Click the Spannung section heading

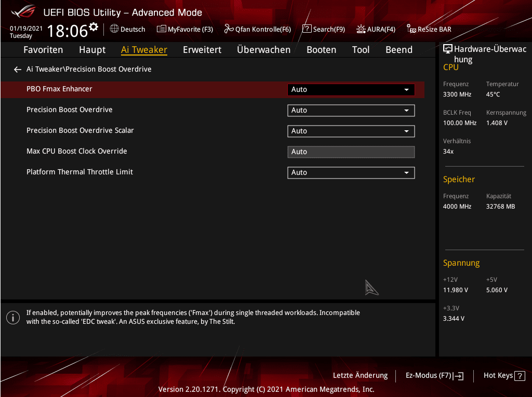click(461, 263)
